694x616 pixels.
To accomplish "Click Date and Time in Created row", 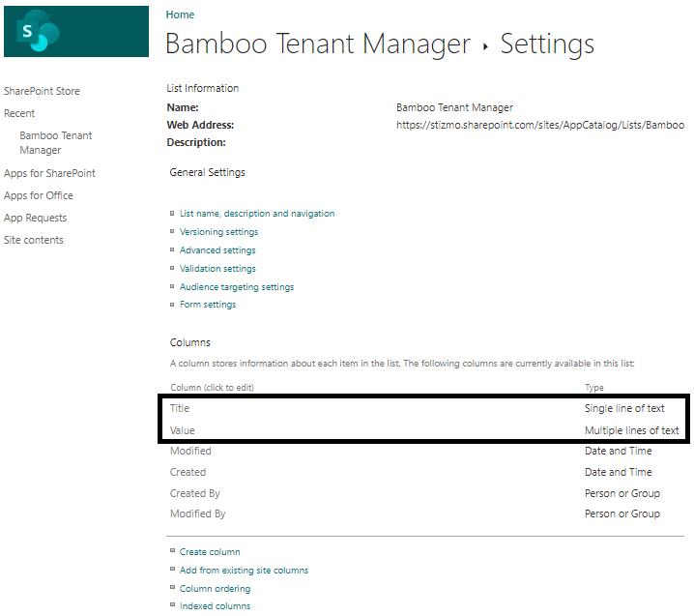I will click(619, 472).
